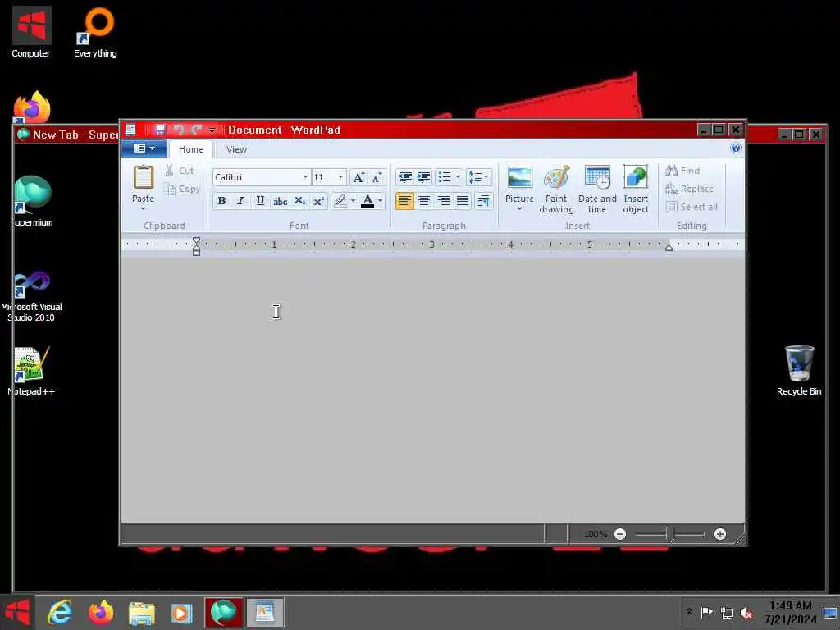Image resolution: width=840 pixels, height=630 pixels.
Task: Open the highlight color dropdown arrow
Action: [353, 201]
